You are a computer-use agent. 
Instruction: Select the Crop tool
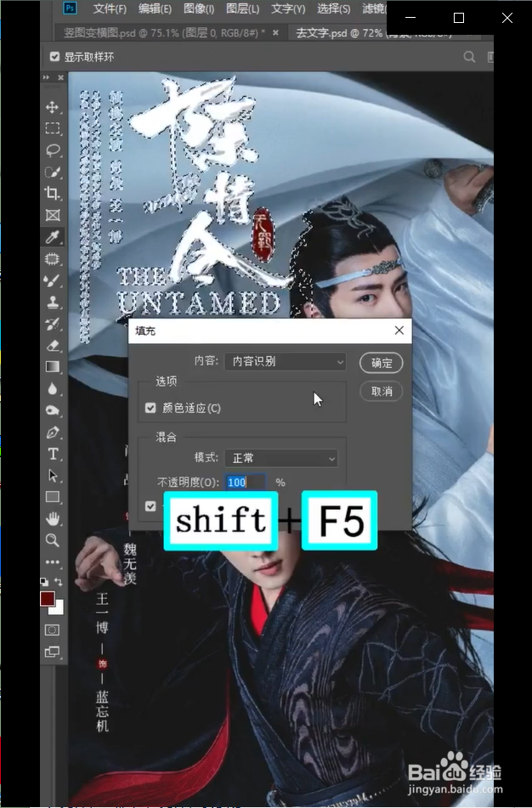click(52, 193)
